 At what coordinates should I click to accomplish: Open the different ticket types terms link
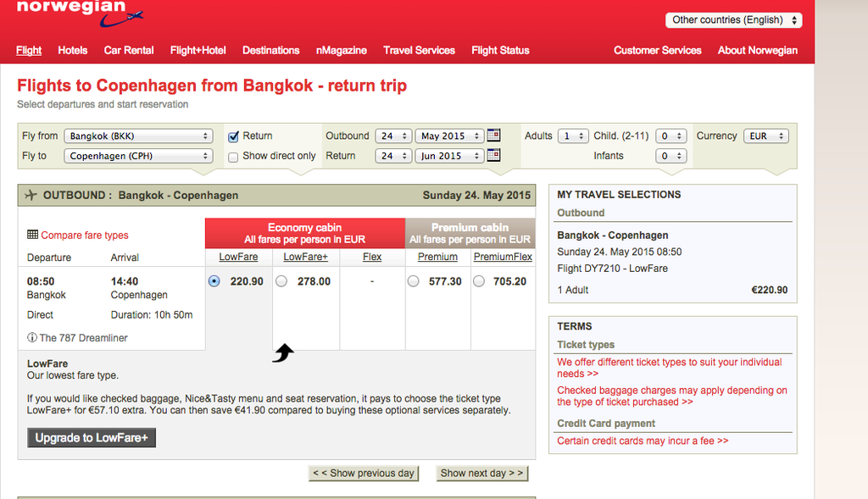click(670, 368)
